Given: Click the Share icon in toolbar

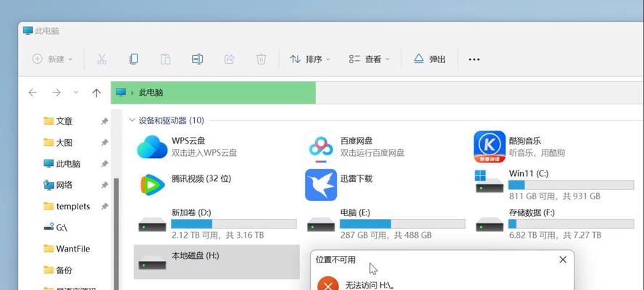Looking at the screenshot, I should click(229, 59).
